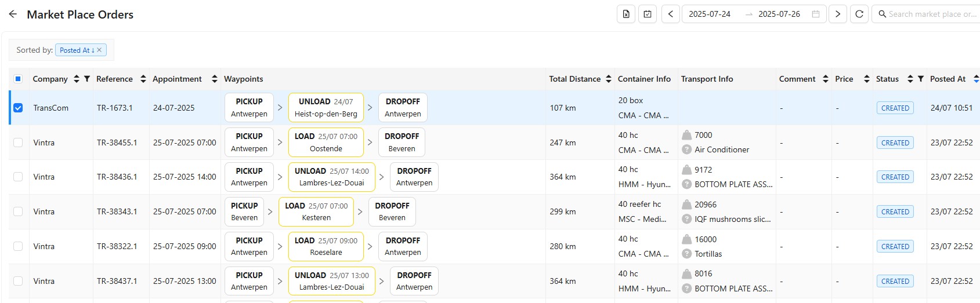Click the weight icon next to 8016
Viewport: 980px width, 303px height.
[687, 273]
